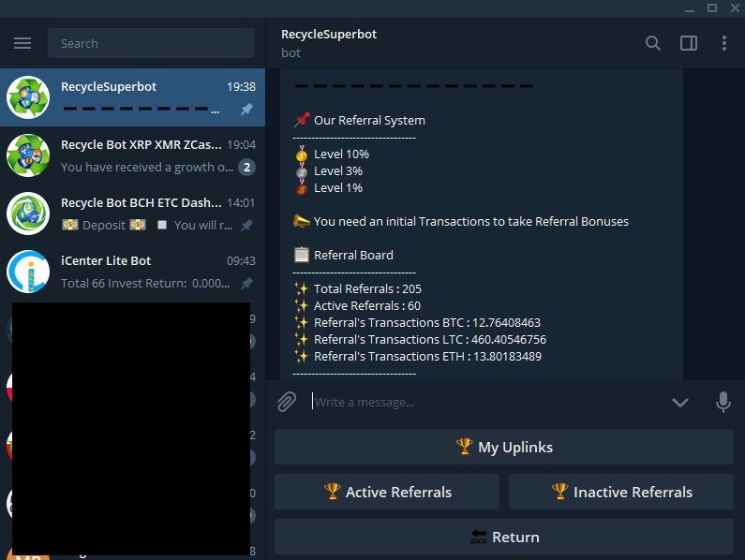The image size is (745, 560).
Task: Open Recycle Bot XRP XMR ZCash chat
Action: (x=141, y=155)
